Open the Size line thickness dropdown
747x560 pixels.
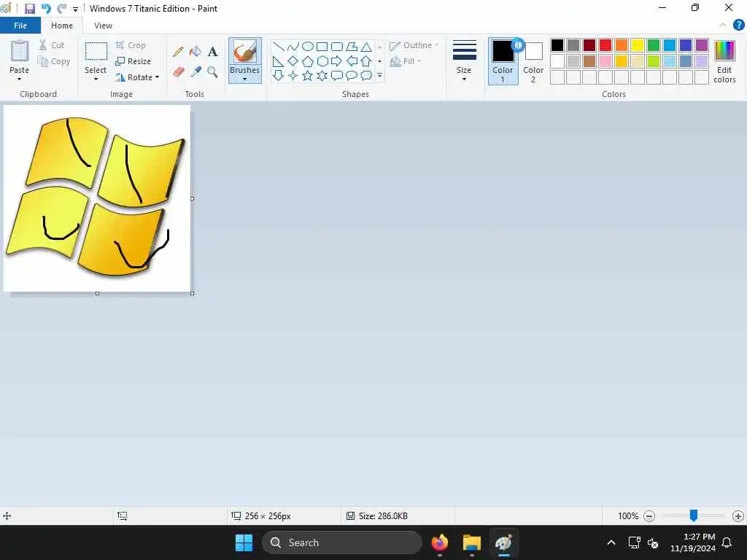point(464,61)
